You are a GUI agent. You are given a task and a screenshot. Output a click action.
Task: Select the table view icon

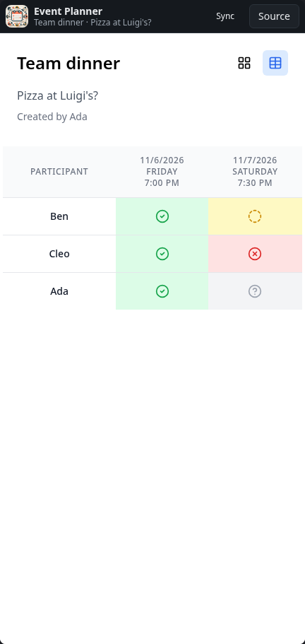275,63
